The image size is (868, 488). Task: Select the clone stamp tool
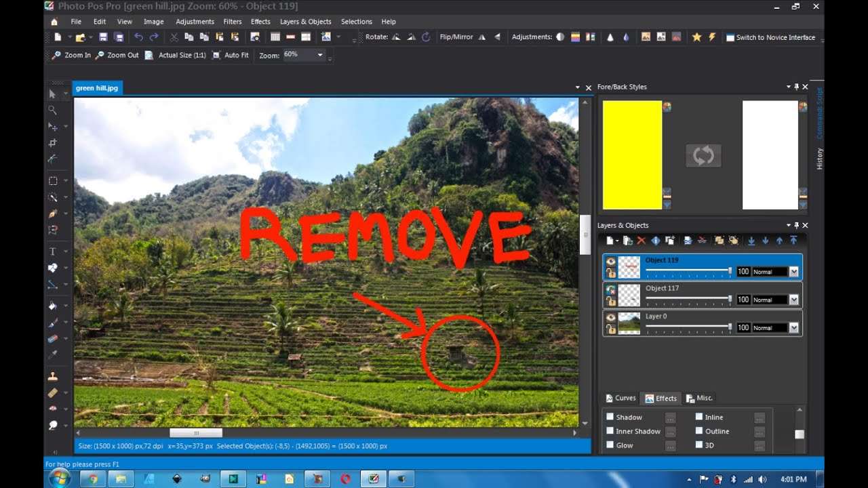point(52,376)
